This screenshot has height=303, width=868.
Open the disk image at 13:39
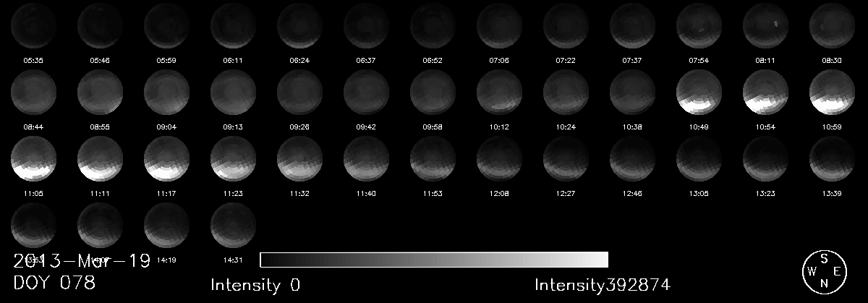pyautogui.click(x=832, y=158)
